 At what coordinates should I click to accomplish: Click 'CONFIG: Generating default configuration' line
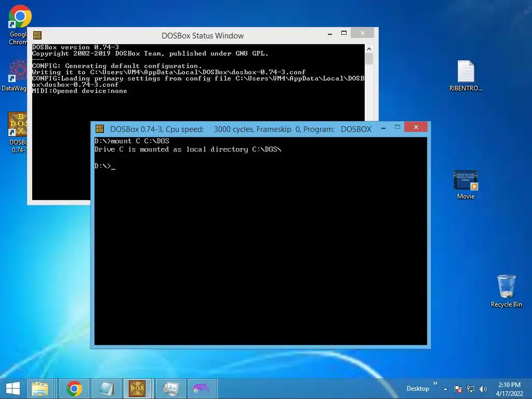[117, 66]
